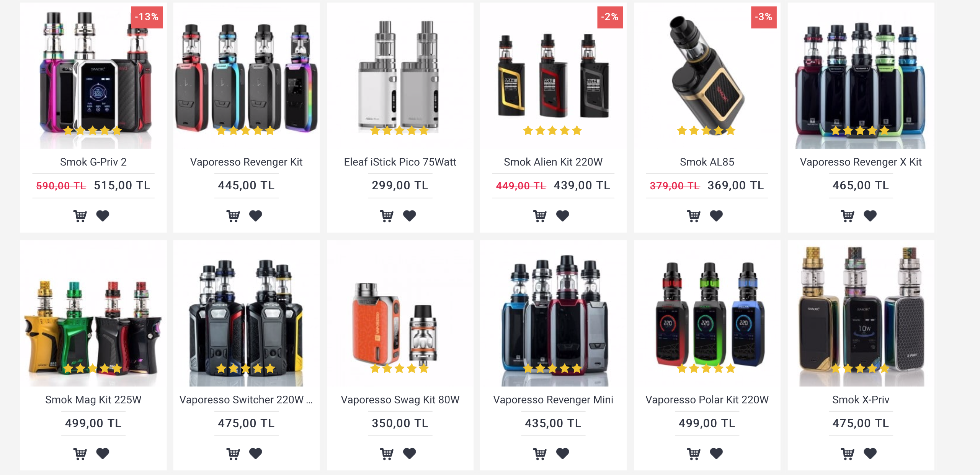Add Smok AL85 to shopping cart
The image size is (980, 475).
(x=694, y=216)
